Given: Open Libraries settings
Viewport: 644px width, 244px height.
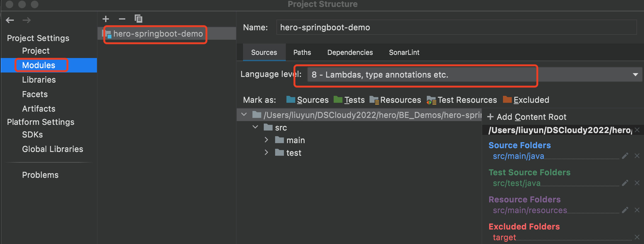Looking at the screenshot, I should [39, 80].
